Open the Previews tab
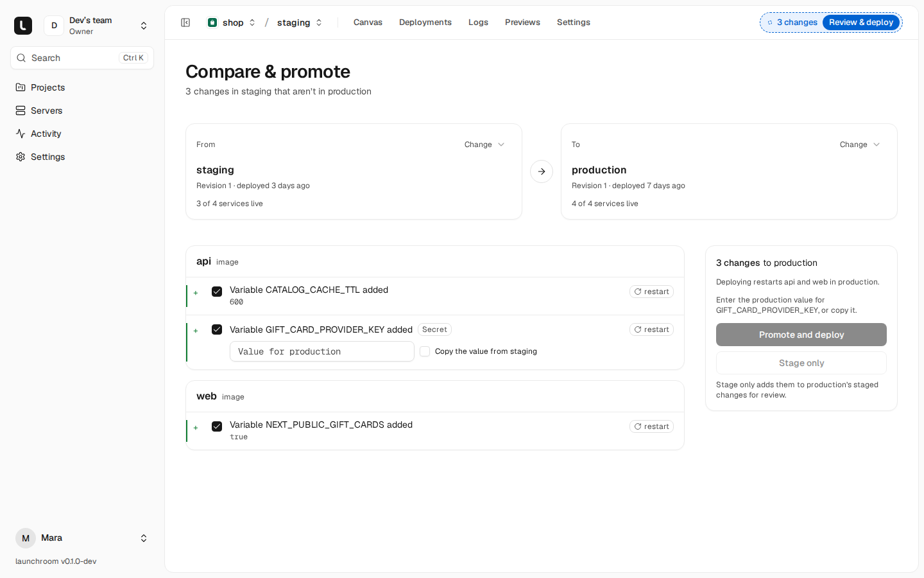Viewport: 924px width, 578px height. (522, 22)
